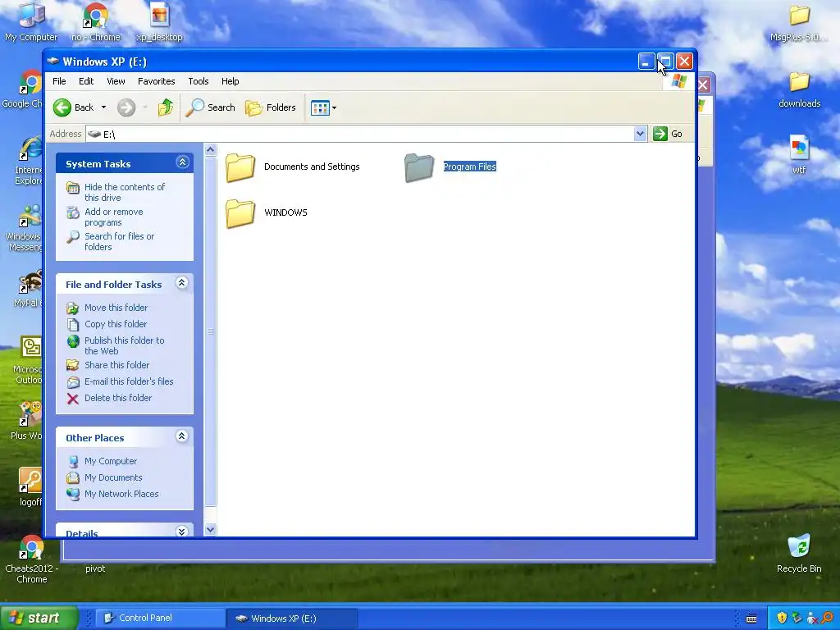The height and width of the screenshot is (630, 840).
Task: Click Hide the contents of this drive
Action: (125, 192)
